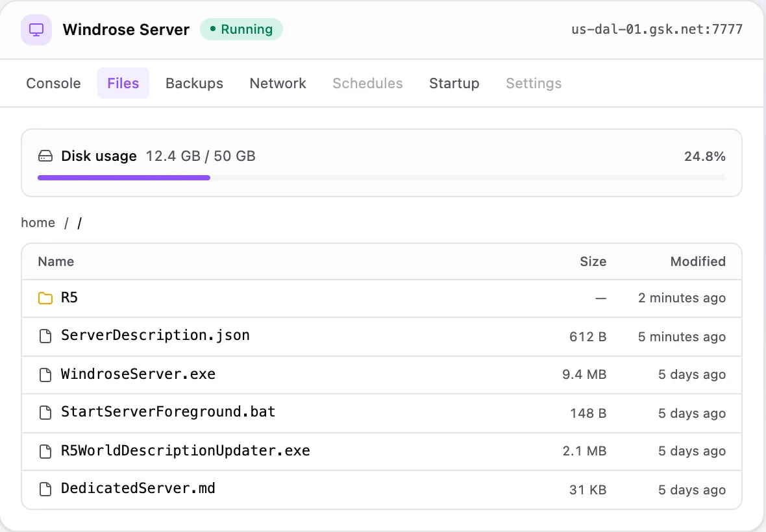Switch to the Backups tab

194,83
